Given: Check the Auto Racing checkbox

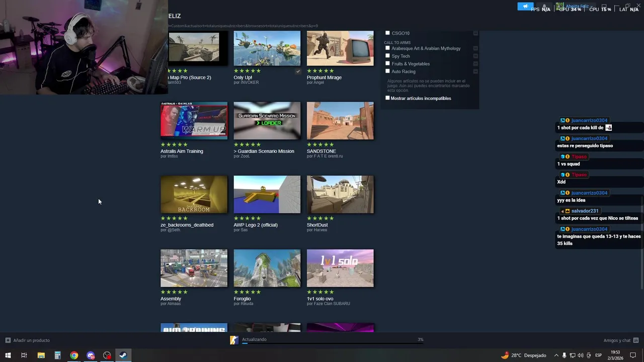Looking at the screenshot, I should click(x=387, y=71).
